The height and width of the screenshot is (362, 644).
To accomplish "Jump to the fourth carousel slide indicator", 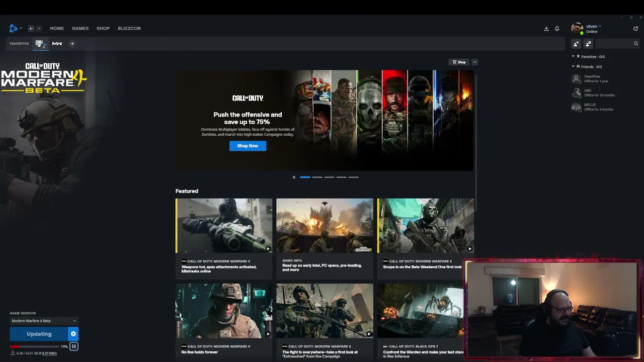I will point(341,177).
